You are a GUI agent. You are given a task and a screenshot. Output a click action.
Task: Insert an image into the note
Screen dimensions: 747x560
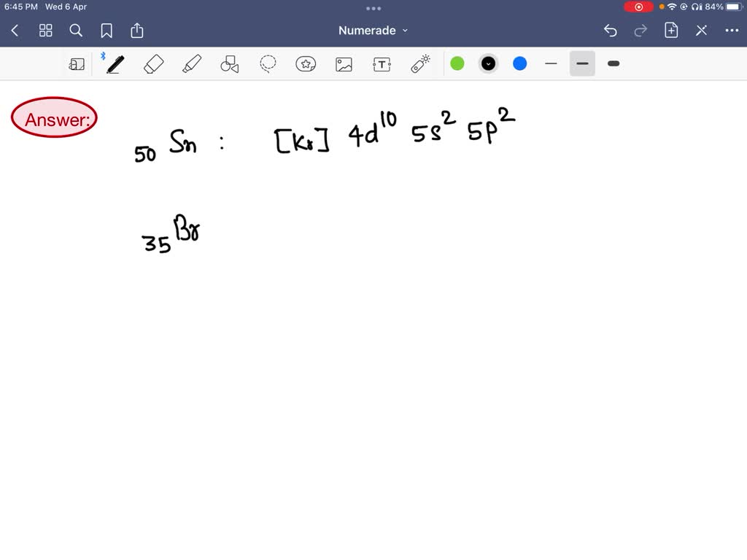pyautogui.click(x=344, y=63)
